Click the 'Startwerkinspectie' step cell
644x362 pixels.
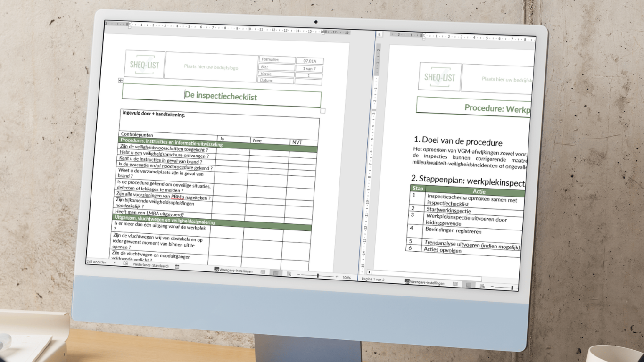[x=474, y=211]
